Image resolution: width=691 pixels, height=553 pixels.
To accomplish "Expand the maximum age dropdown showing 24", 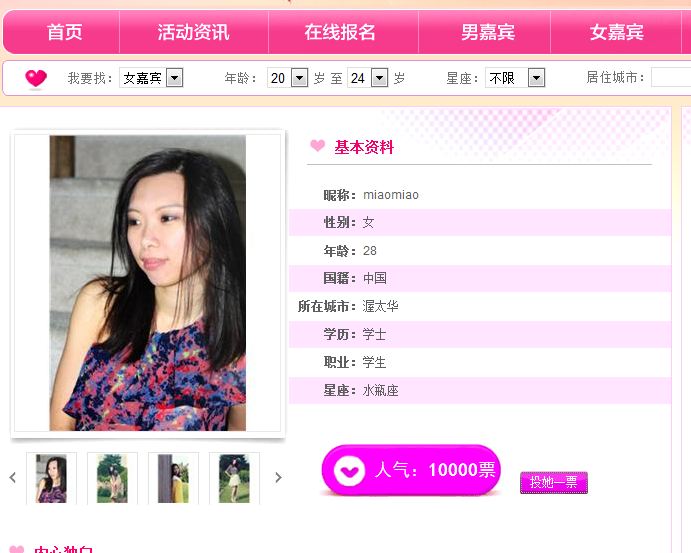I will click(367, 78).
